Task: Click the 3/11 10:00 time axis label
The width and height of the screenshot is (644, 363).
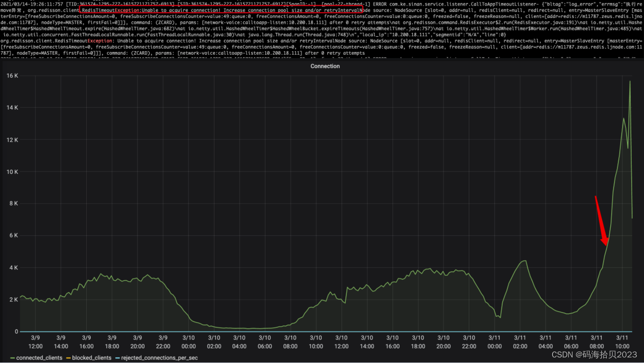Action: pos(622,342)
